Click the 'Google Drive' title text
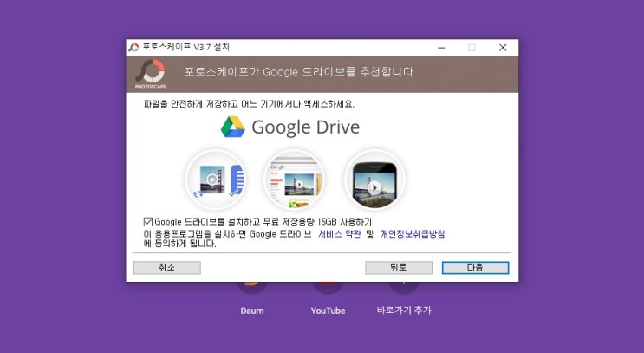The height and width of the screenshot is (353, 644). [306, 127]
